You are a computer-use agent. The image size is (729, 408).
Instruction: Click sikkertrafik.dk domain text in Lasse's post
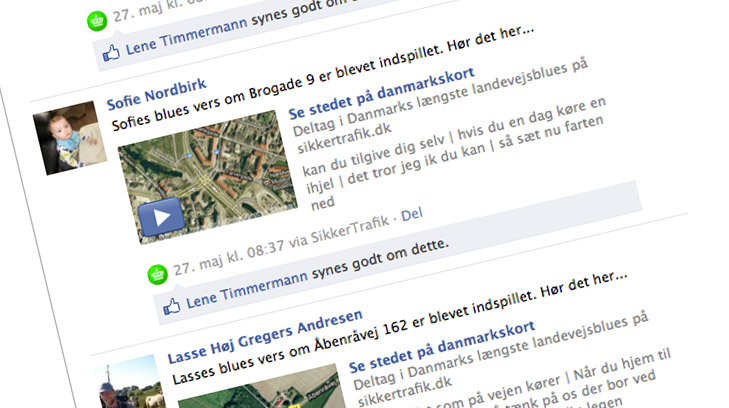tap(404, 391)
